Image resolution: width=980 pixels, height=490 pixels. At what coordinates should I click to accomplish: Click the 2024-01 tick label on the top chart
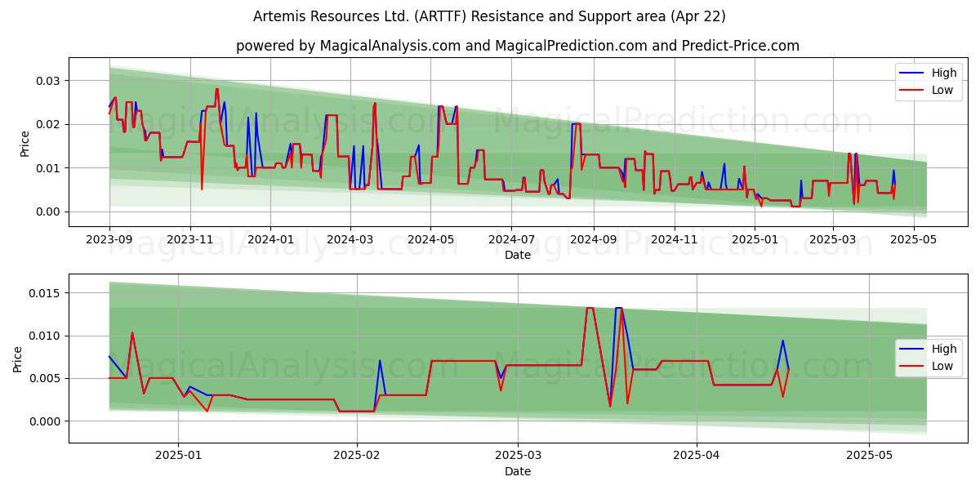point(270,239)
